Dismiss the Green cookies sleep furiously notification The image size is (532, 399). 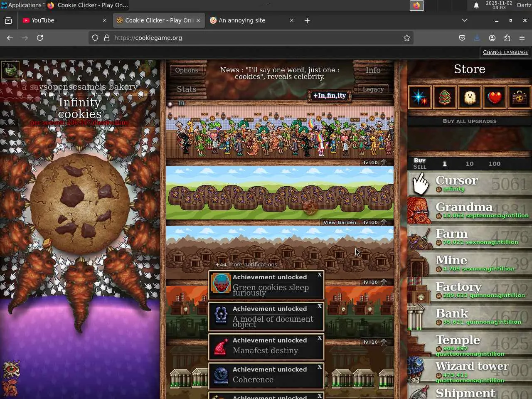[320, 275]
